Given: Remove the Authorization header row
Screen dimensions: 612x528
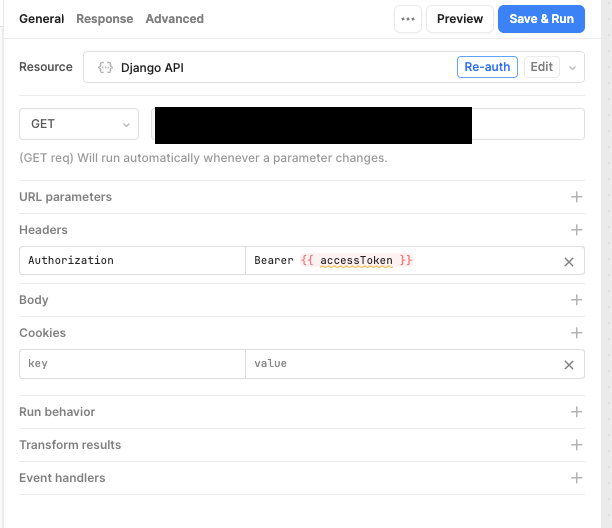Looking at the screenshot, I should (569, 261).
